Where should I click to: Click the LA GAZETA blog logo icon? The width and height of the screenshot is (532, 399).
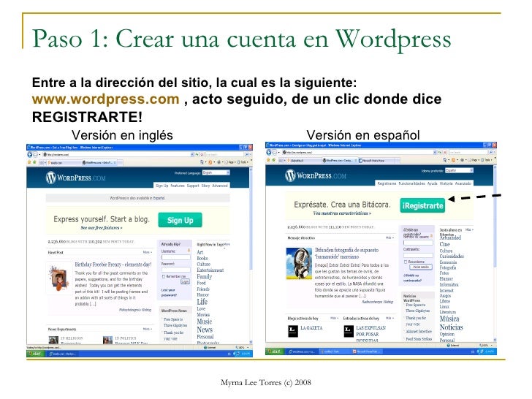coord(293,331)
